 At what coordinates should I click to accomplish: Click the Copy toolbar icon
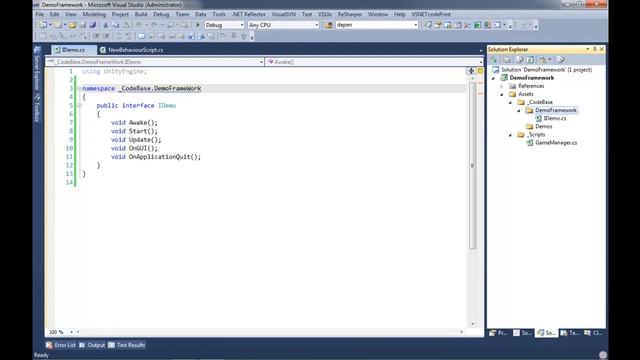pyautogui.click(x=116, y=25)
